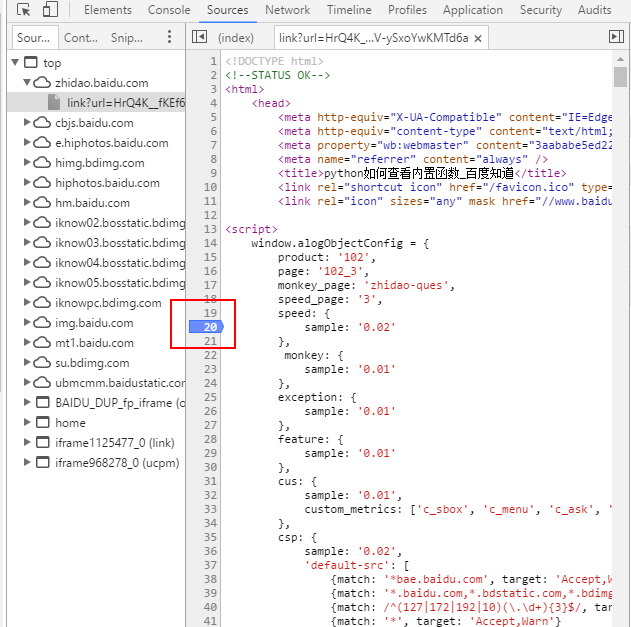Image resolution: width=631 pixels, height=627 pixels.
Task: Select the Snippets sub-tab
Action: coord(126,38)
